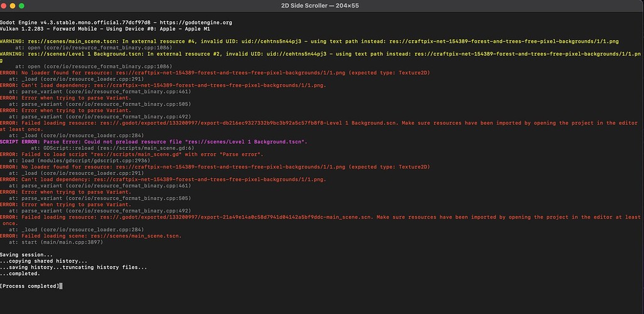Click the block cursor after "[Process completed]"
The width and height of the screenshot is (644, 314).
click(x=61, y=286)
